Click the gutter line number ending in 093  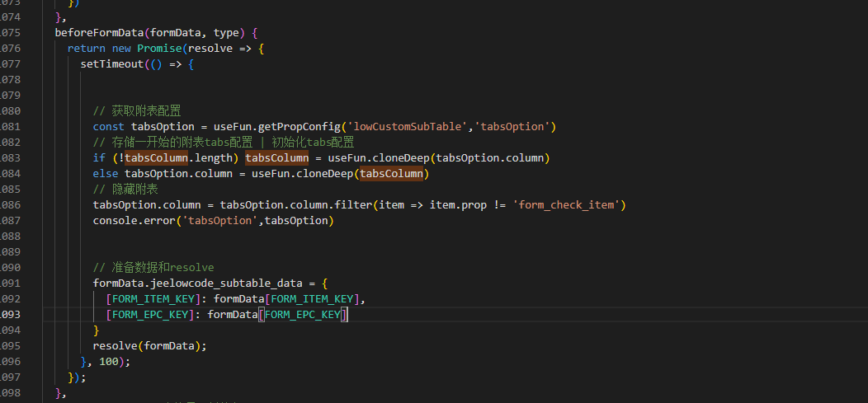12,315
